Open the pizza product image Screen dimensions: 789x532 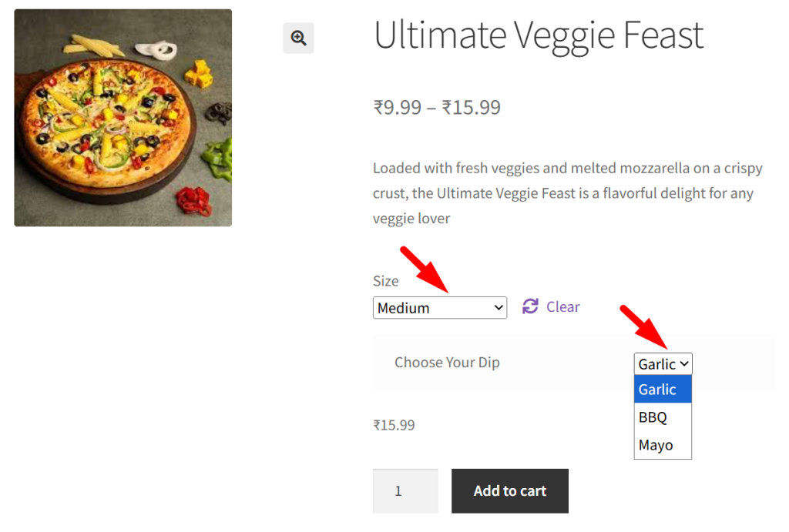[x=123, y=118]
